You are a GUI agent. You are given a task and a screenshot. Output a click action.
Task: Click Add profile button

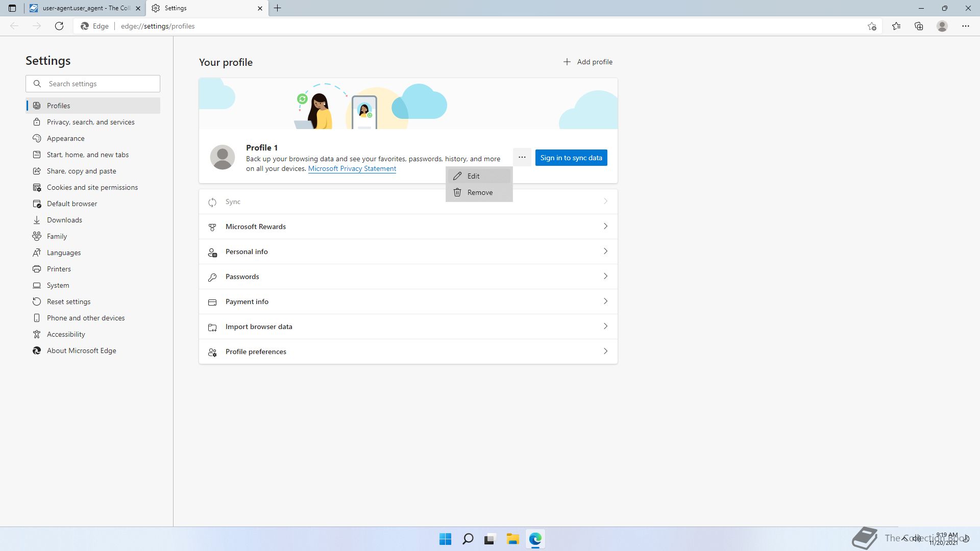[x=587, y=62]
